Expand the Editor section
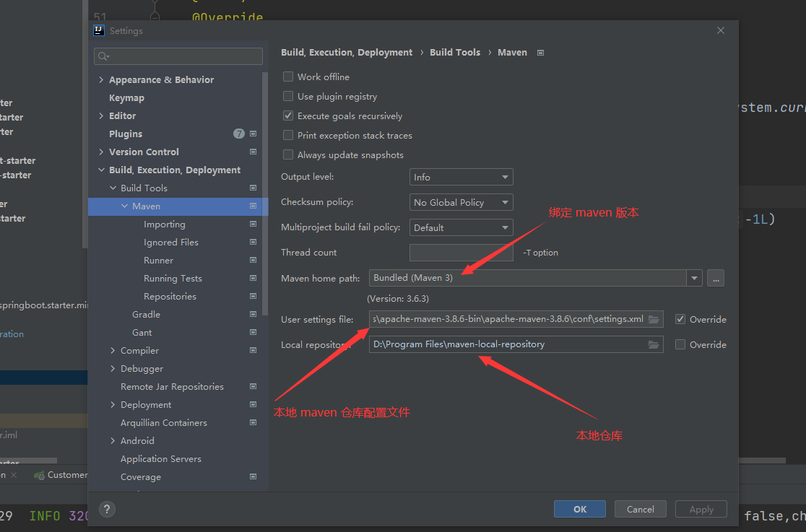The width and height of the screenshot is (806, 532). 101,115
